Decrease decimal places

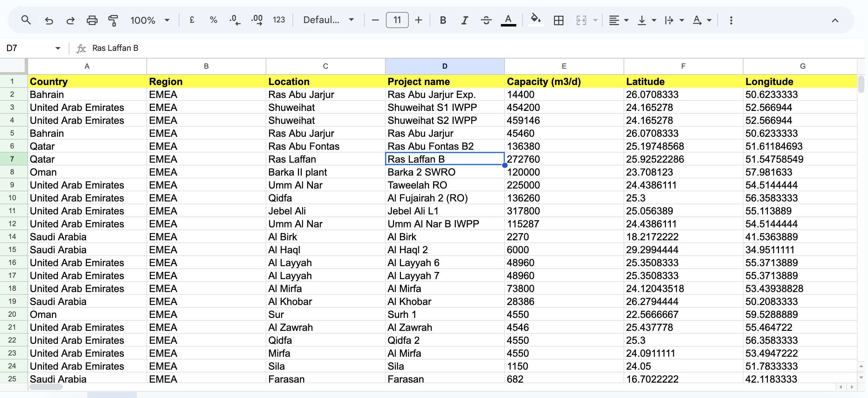[235, 20]
